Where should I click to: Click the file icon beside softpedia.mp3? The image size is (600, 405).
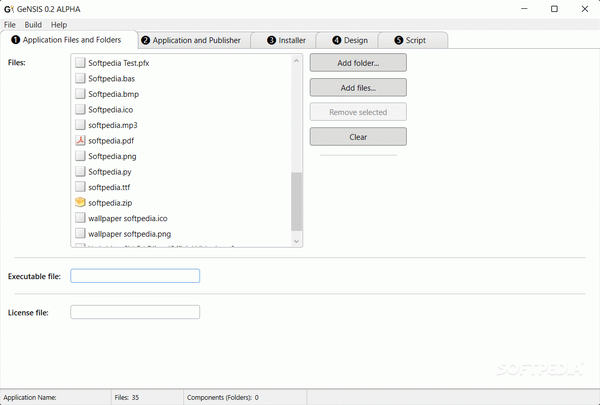pyautogui.click(x=80, y=125)
